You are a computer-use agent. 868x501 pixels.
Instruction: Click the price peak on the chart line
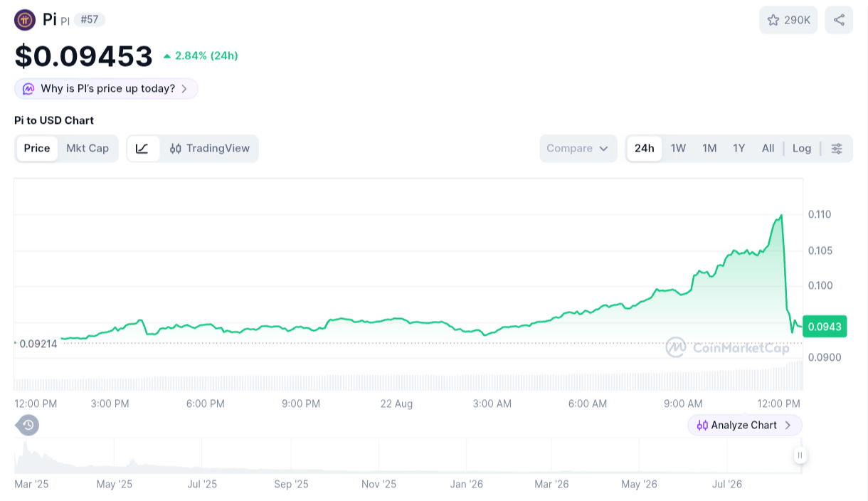click(782, 214)
